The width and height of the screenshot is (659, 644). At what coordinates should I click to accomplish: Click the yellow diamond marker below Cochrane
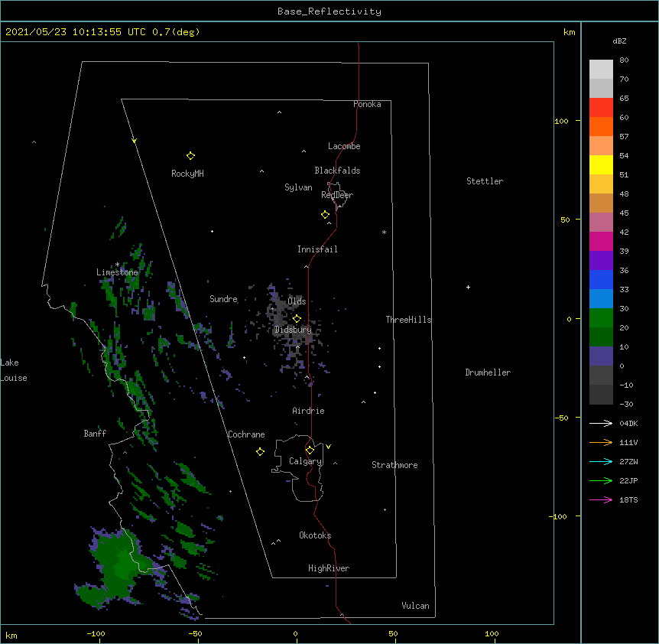(260, 452)
